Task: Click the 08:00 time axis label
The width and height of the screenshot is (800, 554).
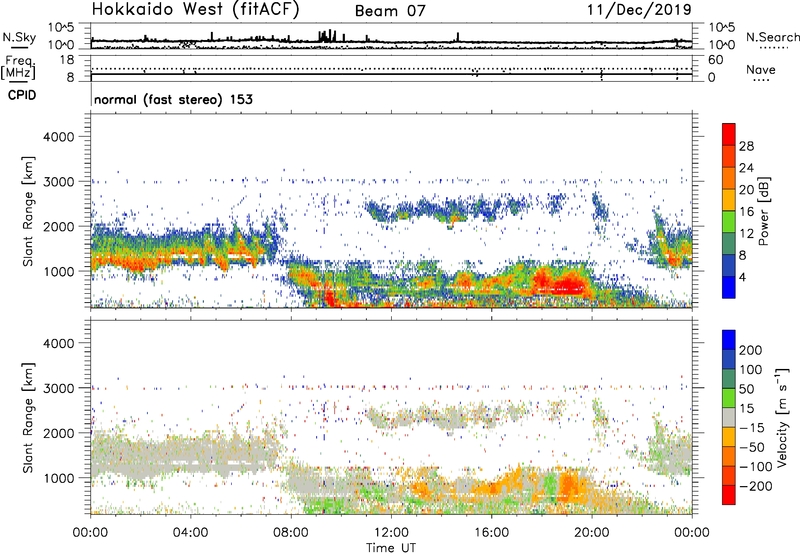Action: point(291,533)
